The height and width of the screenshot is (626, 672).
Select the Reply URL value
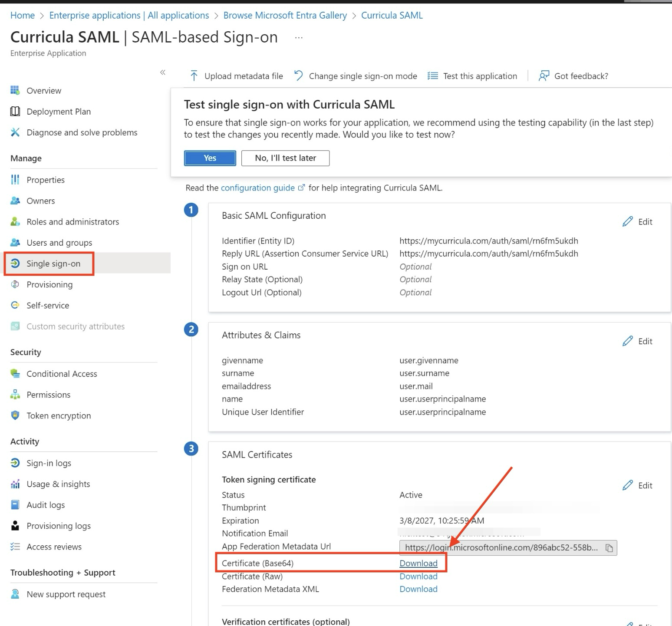click(x=489, y=254)
